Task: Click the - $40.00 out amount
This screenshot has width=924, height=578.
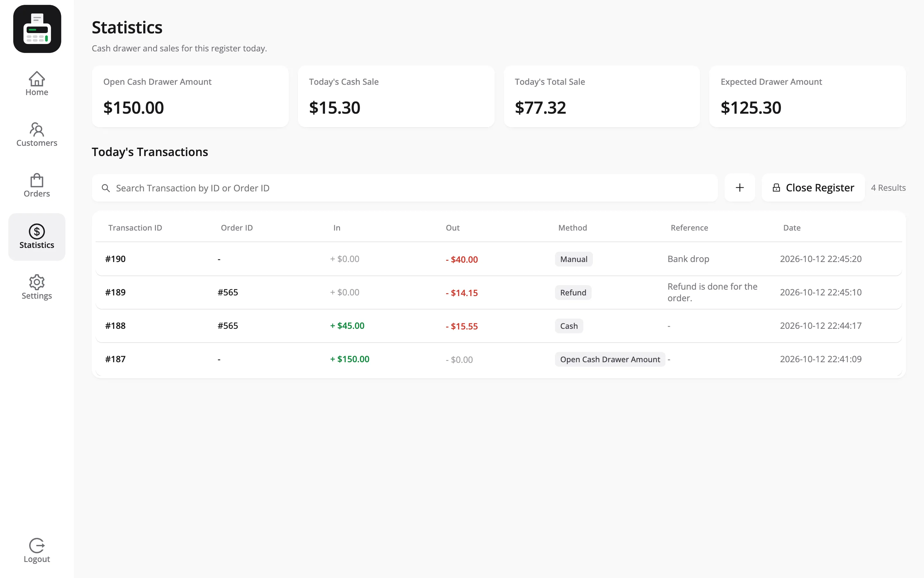Action: click(x=462, y=259)
